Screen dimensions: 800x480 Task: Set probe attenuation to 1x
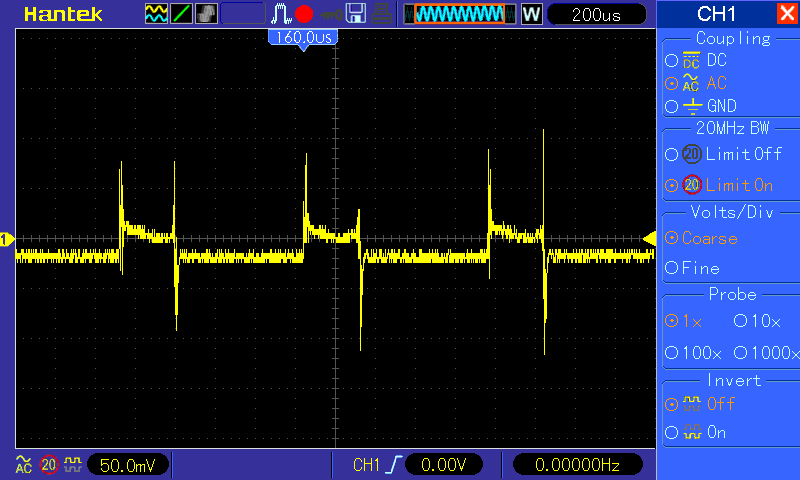[x=684, y=321]
